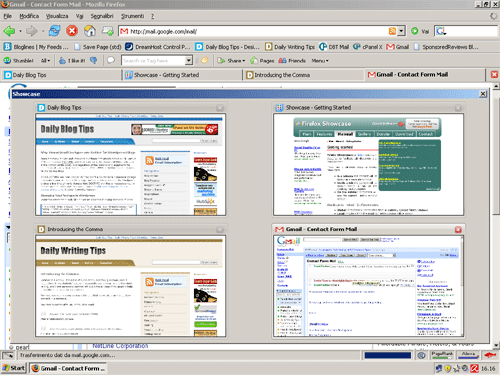
Task: Click the RSS feed icon in address bar
Action: 392,31
